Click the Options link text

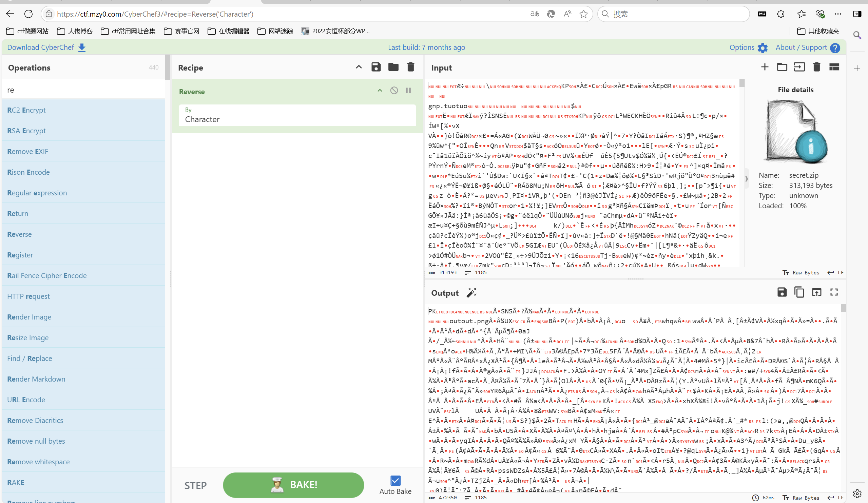pos(741,47)
